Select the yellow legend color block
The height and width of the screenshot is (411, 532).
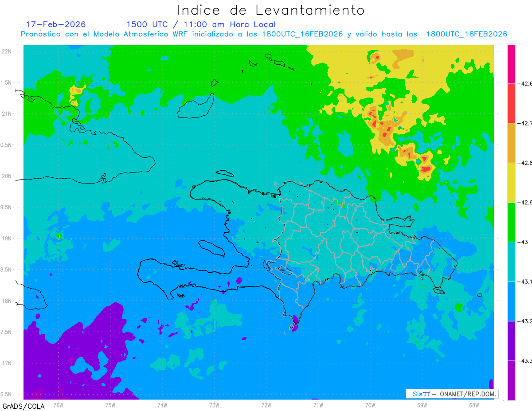pyautogui.click(x=511, y=182)
